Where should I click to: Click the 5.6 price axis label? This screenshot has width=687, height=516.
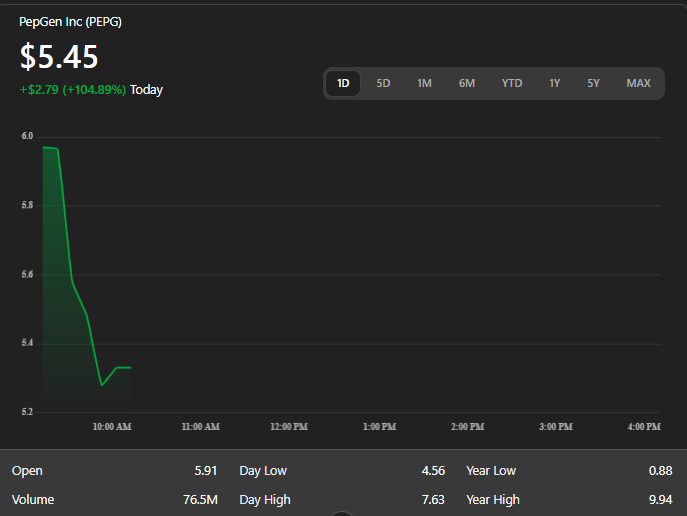pyautogui.click(x=27, y=275)
